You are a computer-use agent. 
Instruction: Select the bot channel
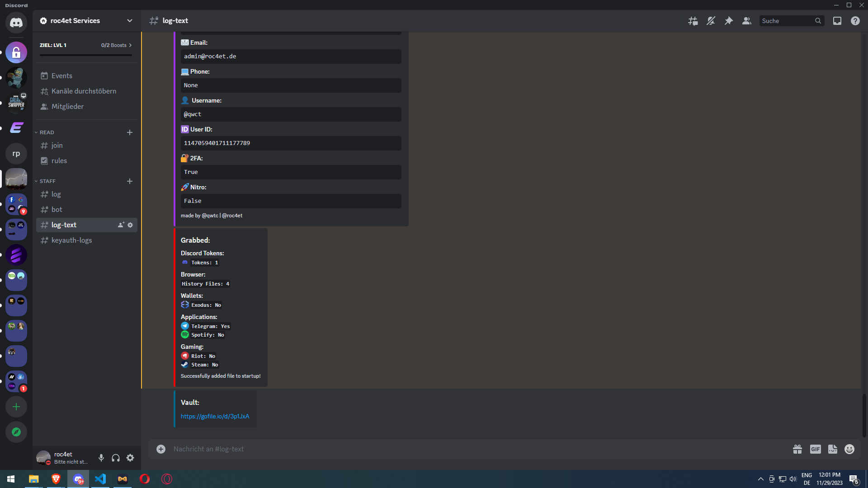(57, 210)
